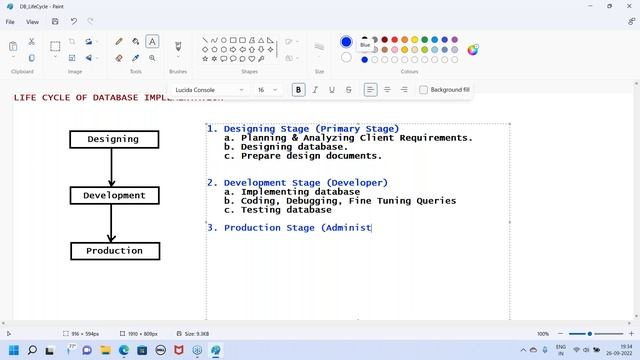This screenshot has height=360, width=640.
Task: Click the Redo arrow button
Action: [x=90, y=21]
